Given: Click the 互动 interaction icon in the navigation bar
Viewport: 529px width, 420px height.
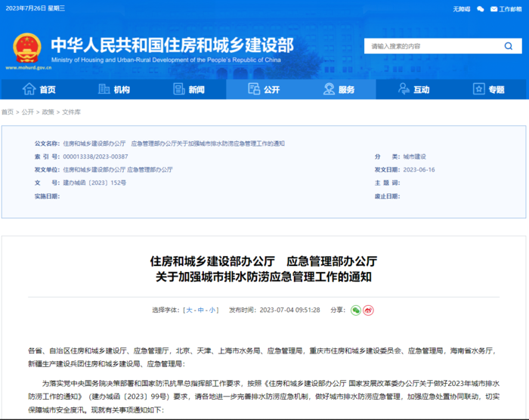Looking at the screenshot, I should coord(404,88).
